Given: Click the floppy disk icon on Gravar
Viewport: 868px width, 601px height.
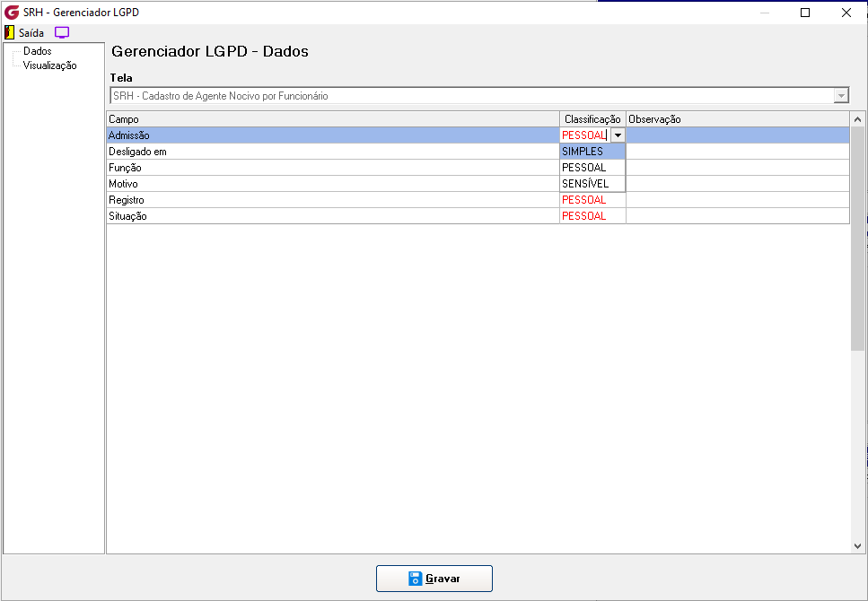Looking at the screenshot, I should point(416,579).
